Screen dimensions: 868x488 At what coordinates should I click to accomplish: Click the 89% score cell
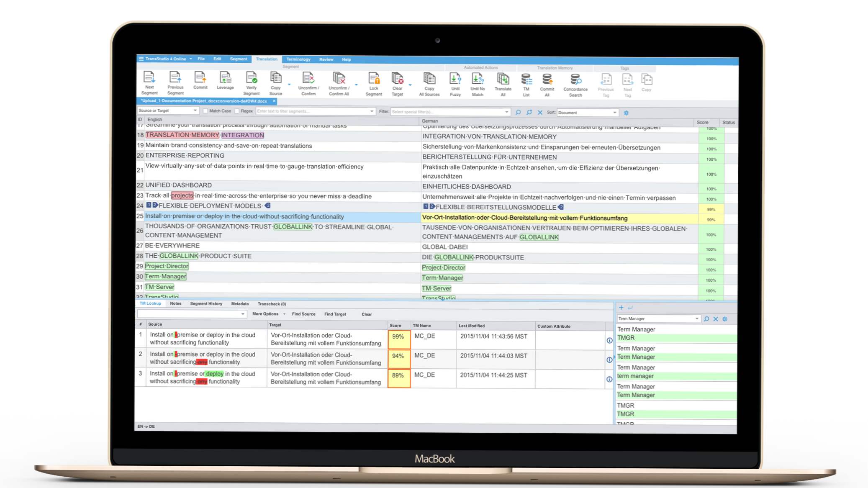(x=398, y=378)
